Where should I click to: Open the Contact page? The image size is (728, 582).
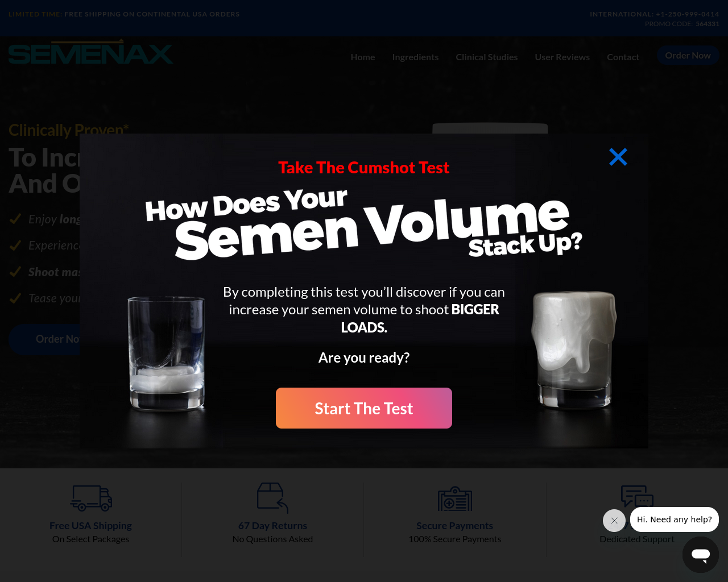(623, 57)
